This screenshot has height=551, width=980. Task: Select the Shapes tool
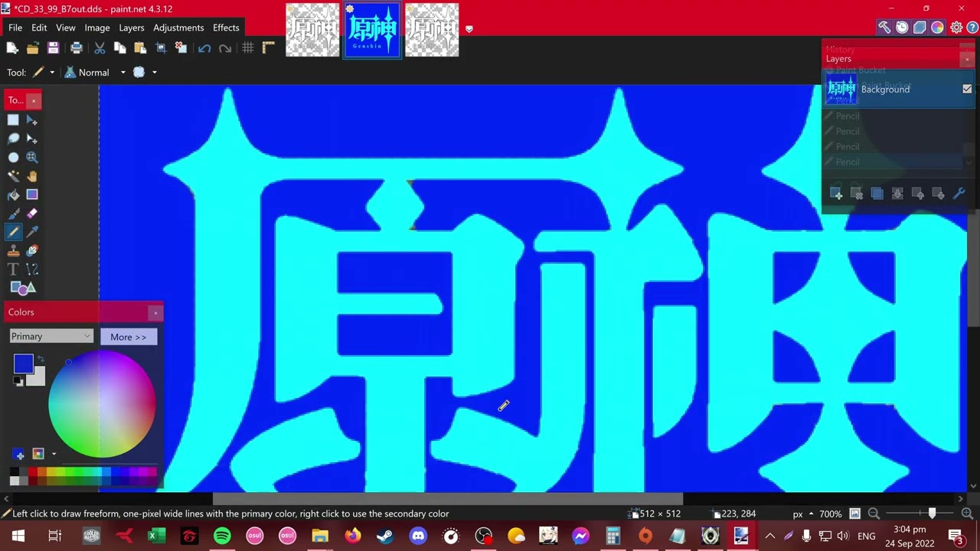click(x=22, y=288)
